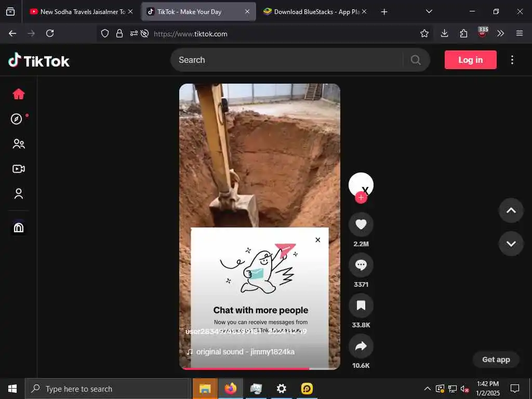The width and height of the screenshot is (532, 399).
Task: Open the Firefox hamburger application menu
Action: pos(519,33)
